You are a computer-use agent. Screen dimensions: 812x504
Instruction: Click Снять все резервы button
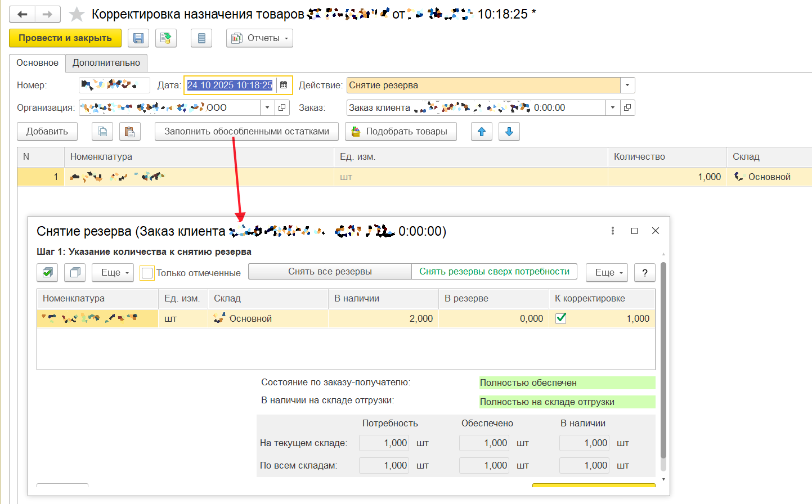point(330,272)
